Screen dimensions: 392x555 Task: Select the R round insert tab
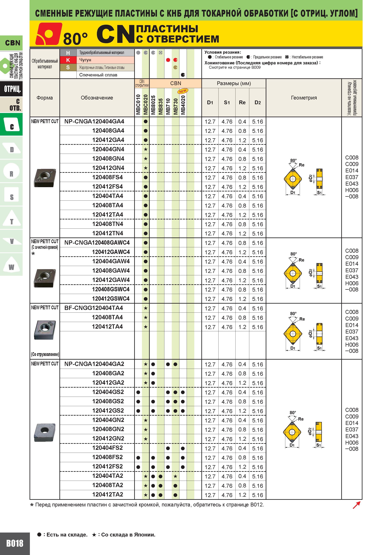[11, 171]
